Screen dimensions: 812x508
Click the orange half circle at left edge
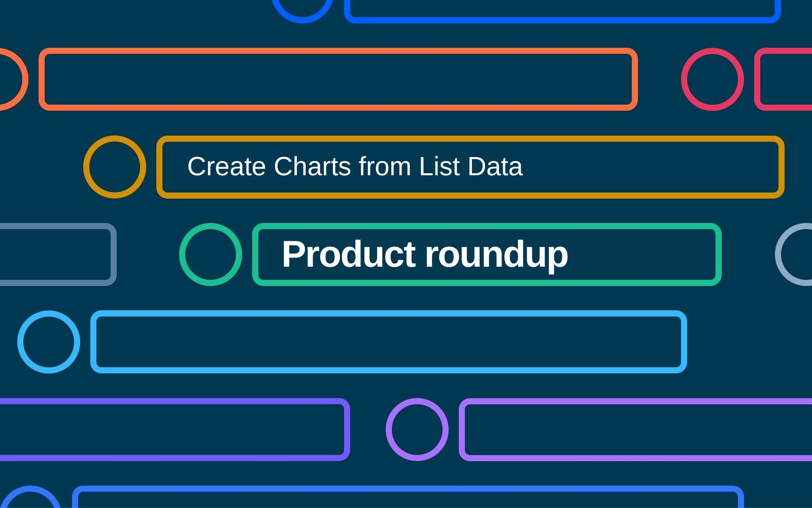point(11,79)
